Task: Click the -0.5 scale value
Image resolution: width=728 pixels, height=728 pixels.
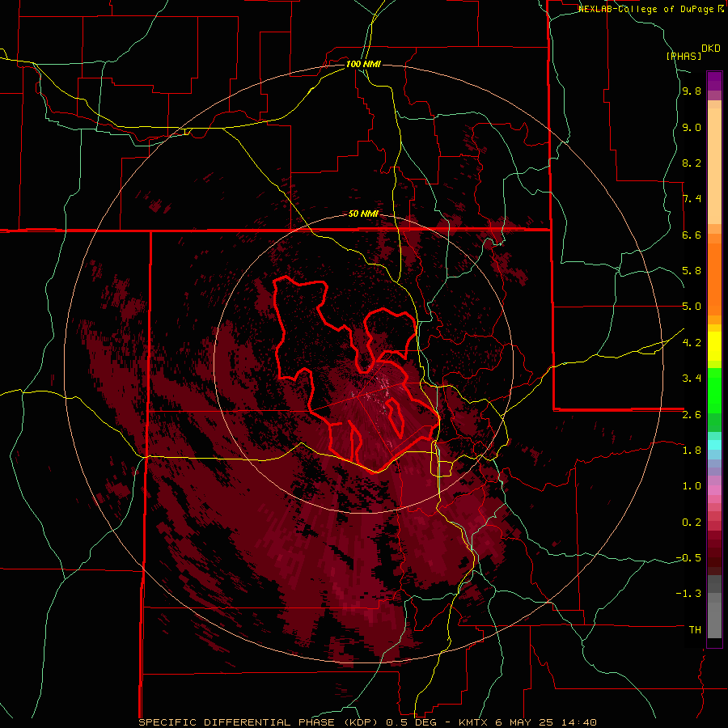Action: [x=688, y=557]
